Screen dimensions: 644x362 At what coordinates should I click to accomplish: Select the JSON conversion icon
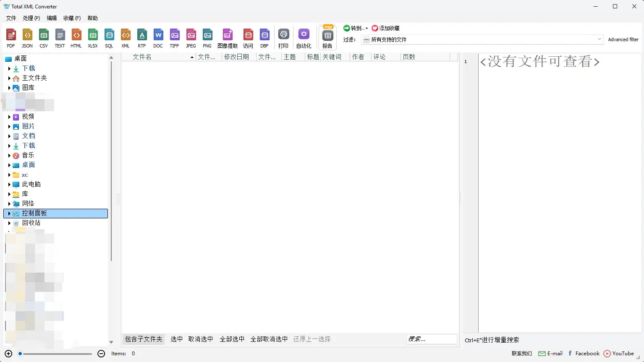point(27,38)
